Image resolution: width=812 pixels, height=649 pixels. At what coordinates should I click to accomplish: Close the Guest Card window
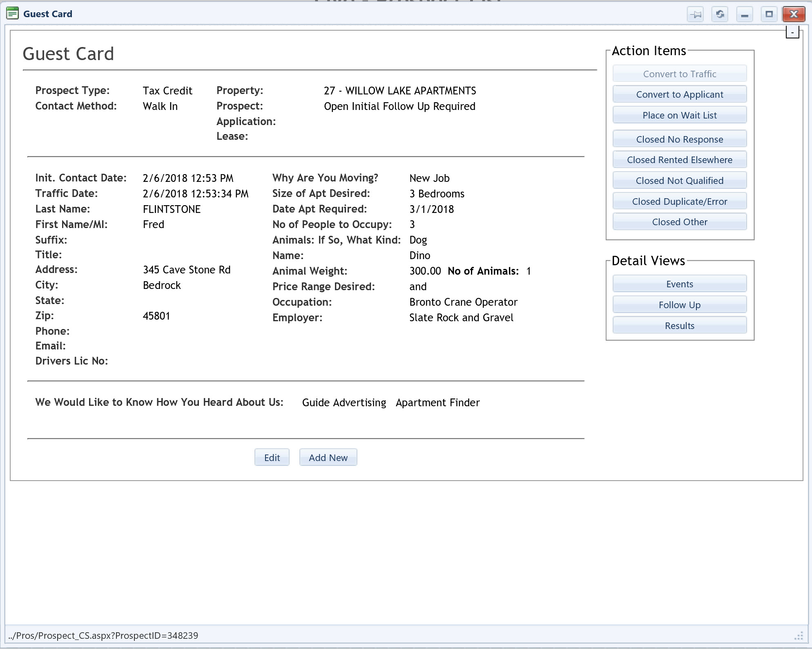coord(793,14)
